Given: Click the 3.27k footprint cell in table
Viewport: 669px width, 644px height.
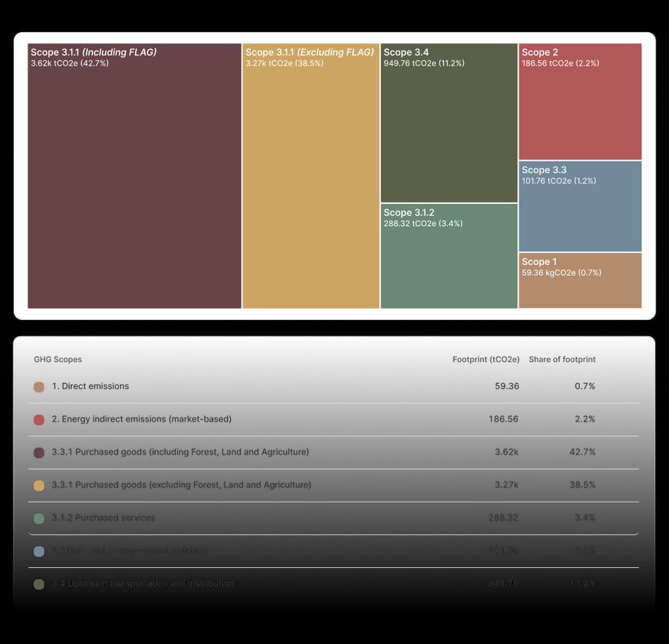Looking at the screenshot, I should click(507, 484).
